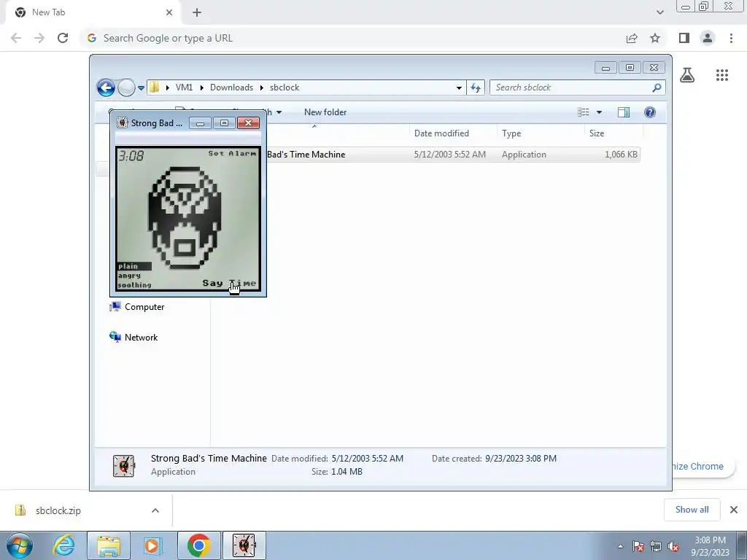Image resolution: width=747 pixels, height=560 pixels.
Task: Select the soothing voice option
Action: click(x=134, y=285)
